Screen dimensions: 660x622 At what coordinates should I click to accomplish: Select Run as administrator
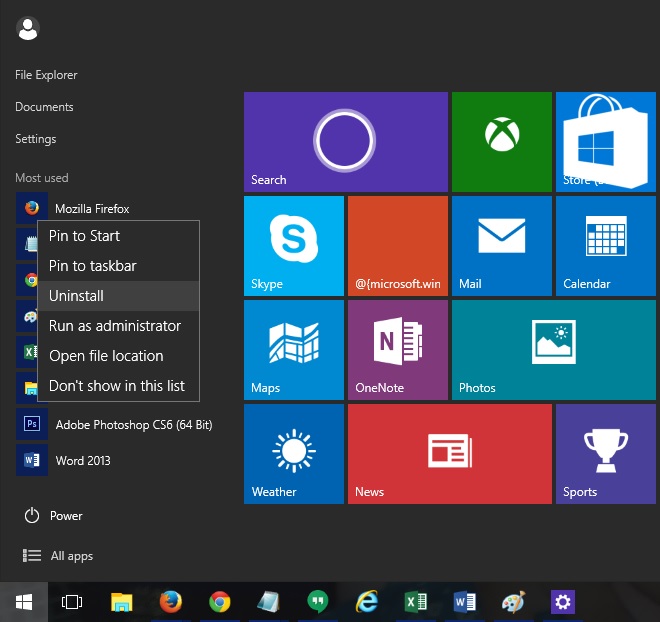pos(119,326)
